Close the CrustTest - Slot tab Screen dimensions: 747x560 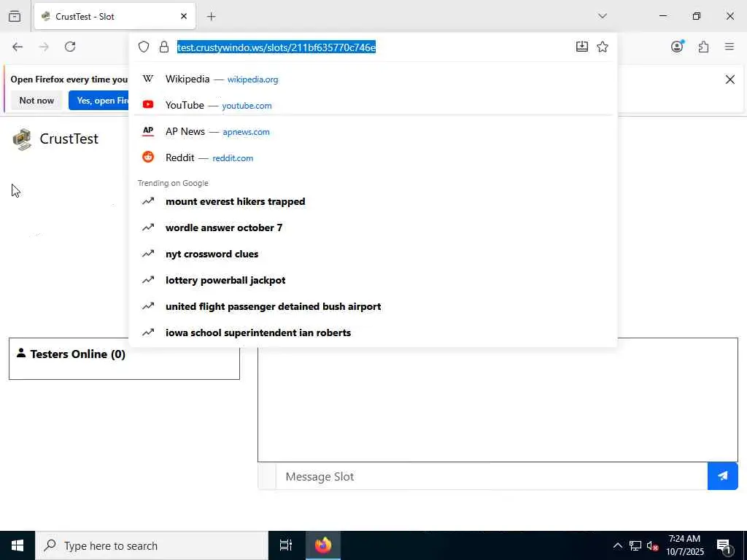click(x=183, y=16)
